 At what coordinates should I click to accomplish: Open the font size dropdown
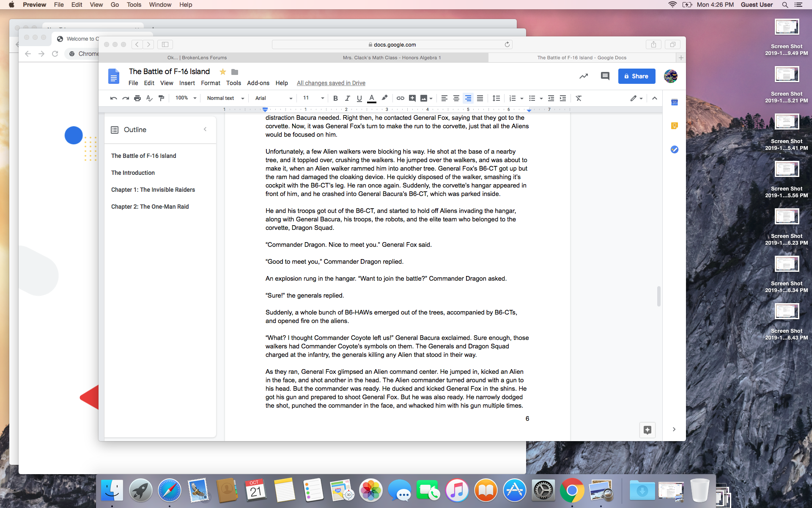point(313,98)
